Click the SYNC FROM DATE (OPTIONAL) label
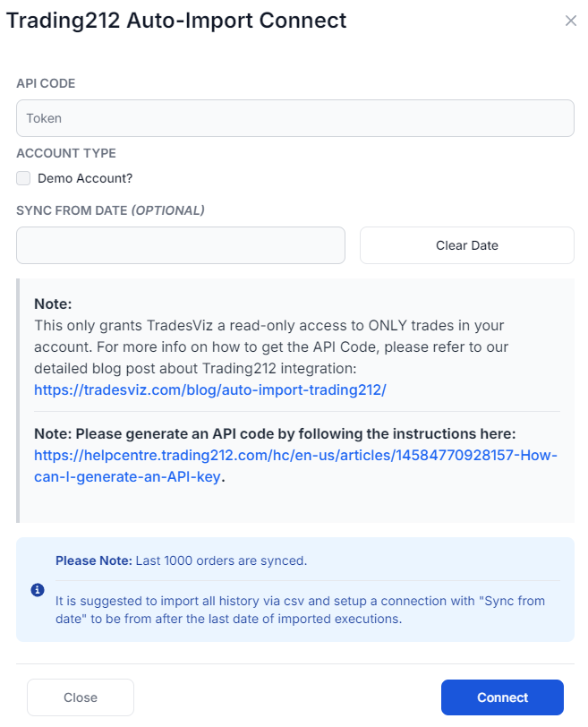This screenshot has width=588, height=727. click(110, 210)
